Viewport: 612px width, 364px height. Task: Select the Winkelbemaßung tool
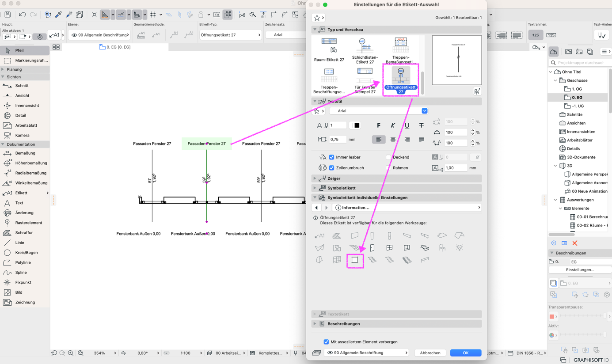(x=25, y=183)
